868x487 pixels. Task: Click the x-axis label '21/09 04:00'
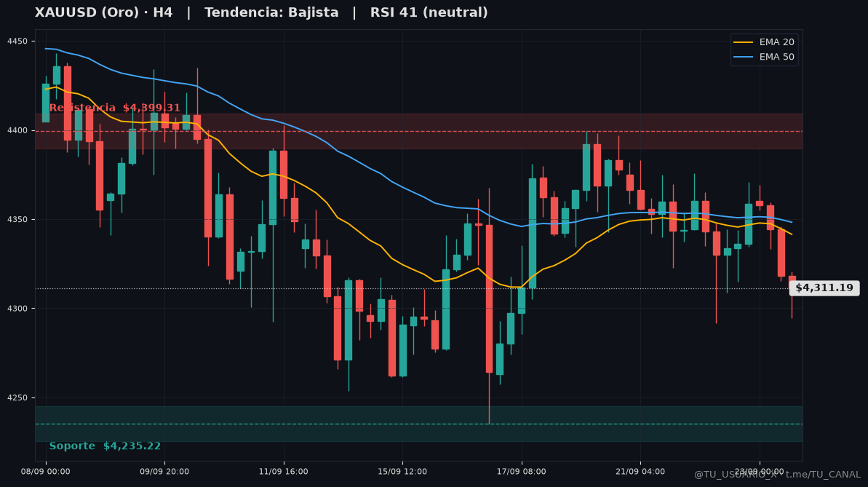click(x=640, y=472)
